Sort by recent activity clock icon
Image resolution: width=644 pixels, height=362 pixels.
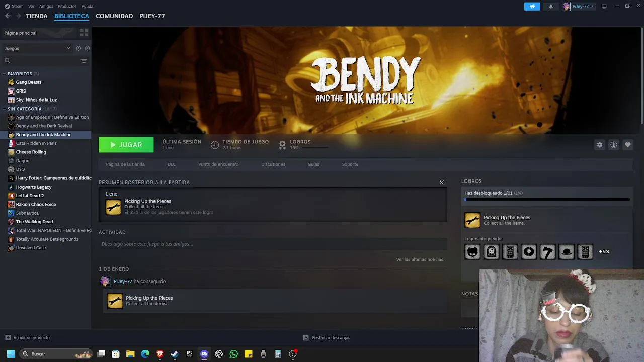pyautogui.click(x=78, y=48)
